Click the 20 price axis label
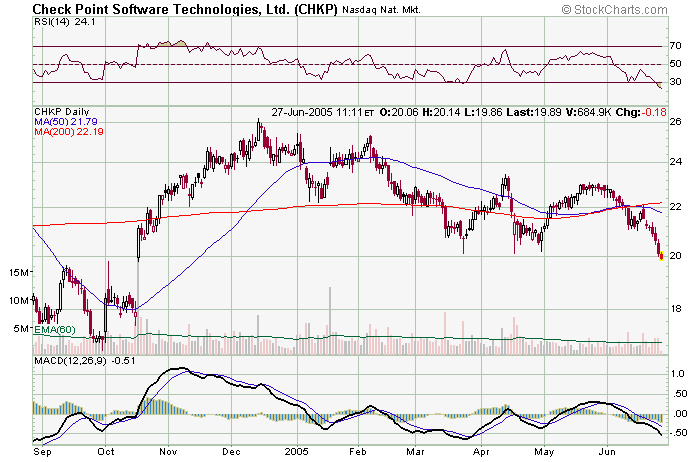 click(675, 256)
